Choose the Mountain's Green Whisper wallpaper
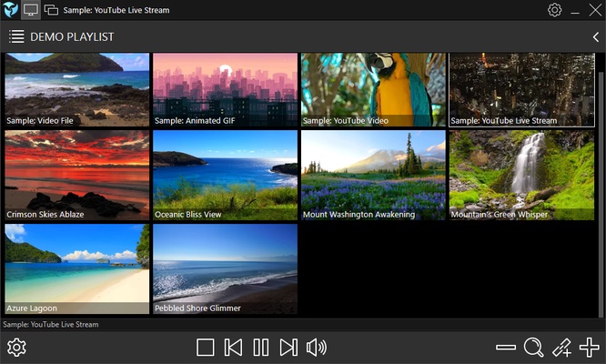Viewport: 606px width, 364px height. (521, 174)
